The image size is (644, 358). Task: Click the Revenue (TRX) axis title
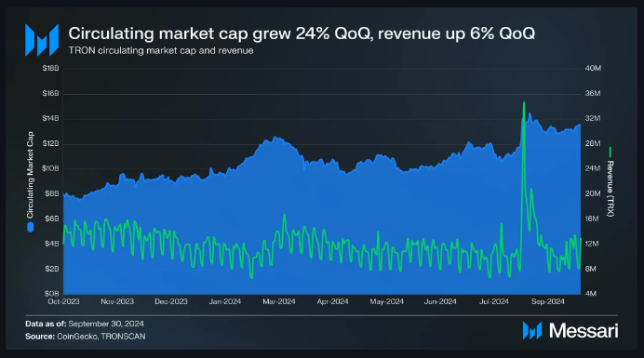coord(610,189)
